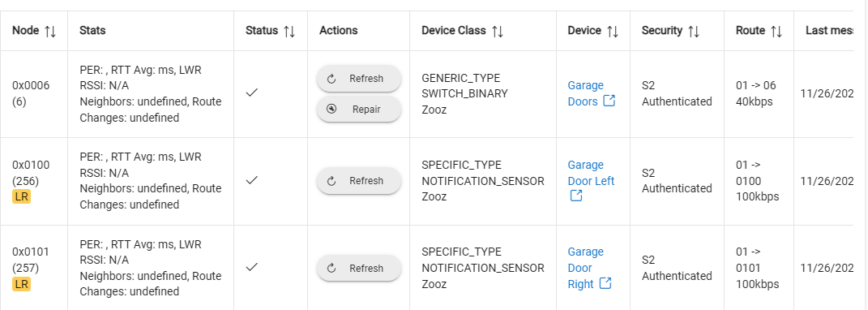
Task: Open Garage Door Left external link icon
Action: click(x=576, y=196)
